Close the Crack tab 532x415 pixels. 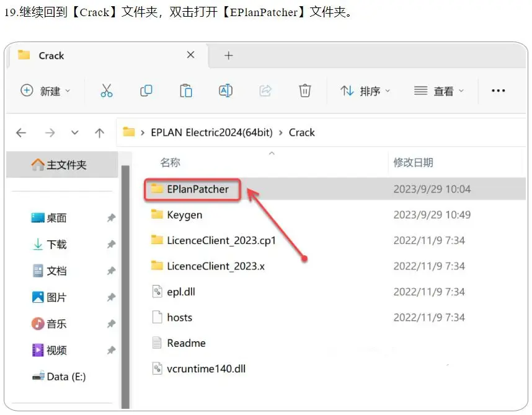(191, 55)
